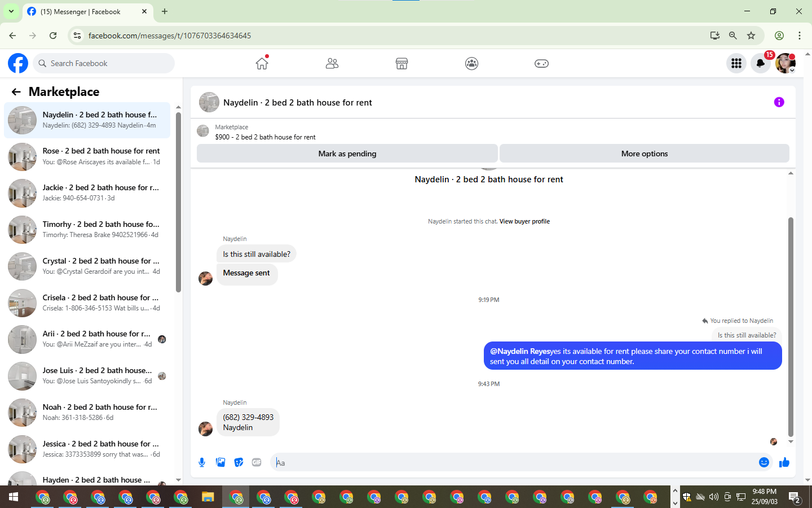Focus the message text input Aa
This screenshot has width=812, height=508.
coord(512,463)
